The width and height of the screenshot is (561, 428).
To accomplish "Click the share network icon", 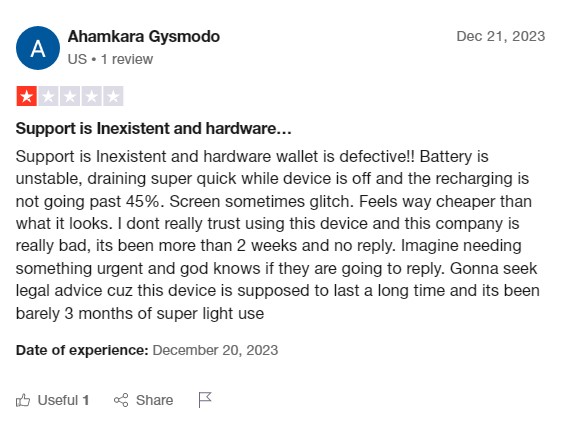I will (x=121, y=400).
